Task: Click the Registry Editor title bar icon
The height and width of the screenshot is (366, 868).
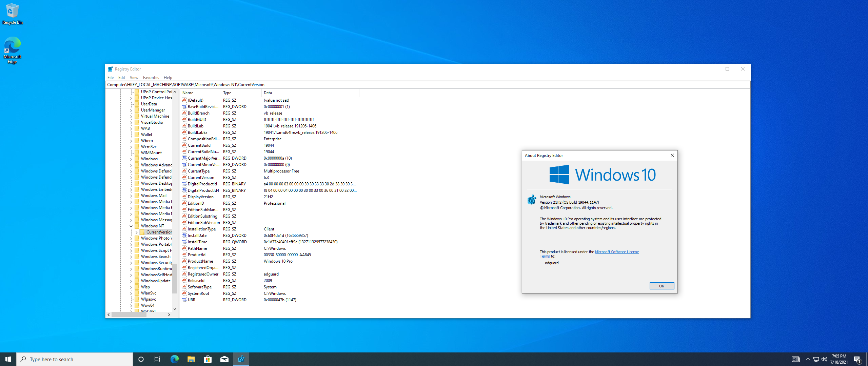Action: tap(110, 69)
